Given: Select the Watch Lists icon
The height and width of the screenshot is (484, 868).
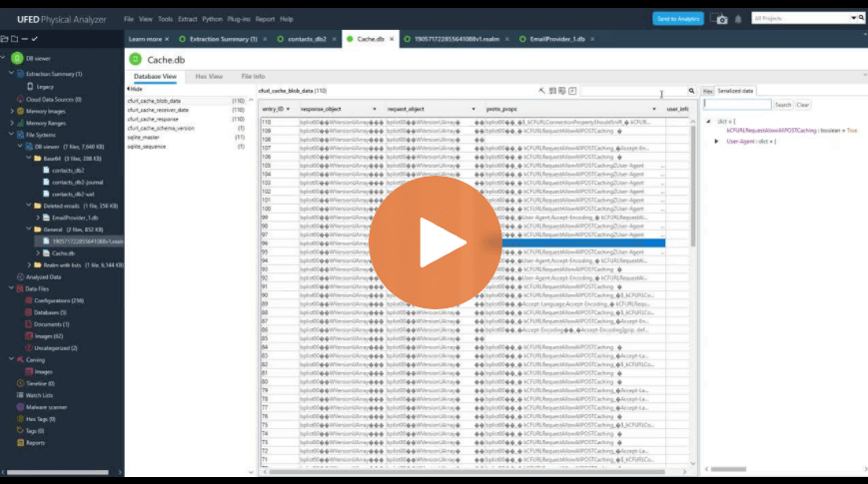Looking at the screenshot, I should point(21,395).
